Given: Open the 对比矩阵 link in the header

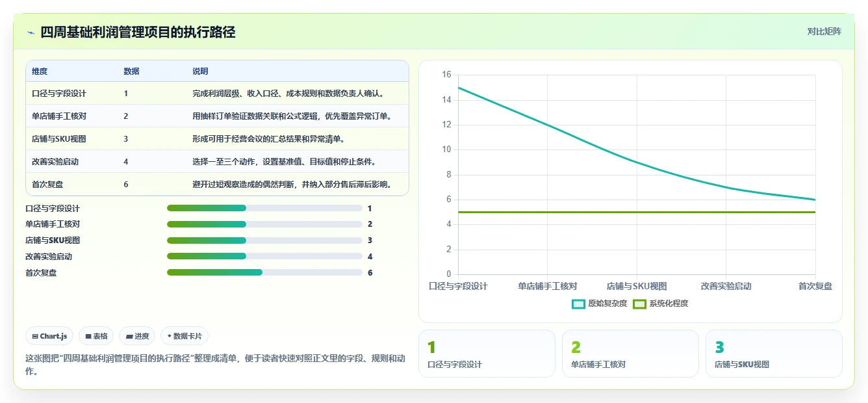Looking at the screenshot, I should coord(824,31).
